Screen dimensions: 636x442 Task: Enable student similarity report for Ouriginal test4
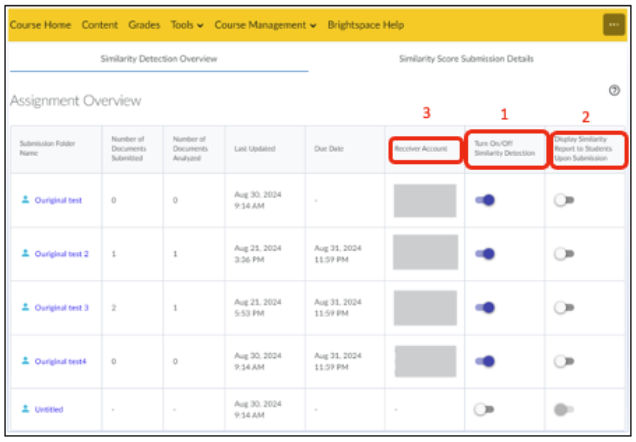564,361
